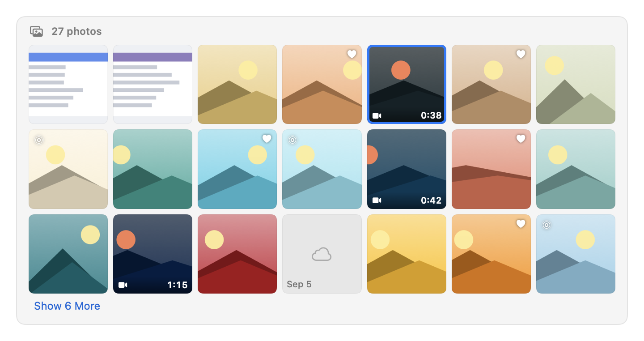Select the pale olive-green mountain photo
The width and height of the screenshot is (644, 341).
(576, 84)
